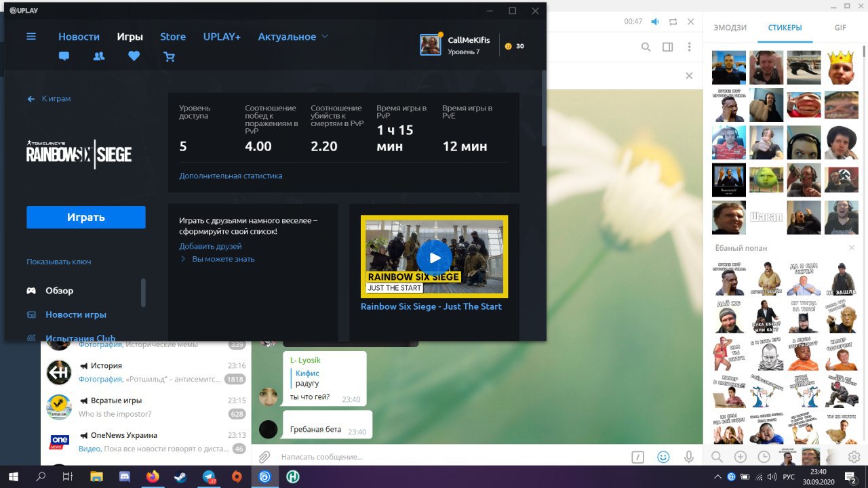Click the Обзор gamepad icon
This screenshot has height=488, width=868.
31,291
